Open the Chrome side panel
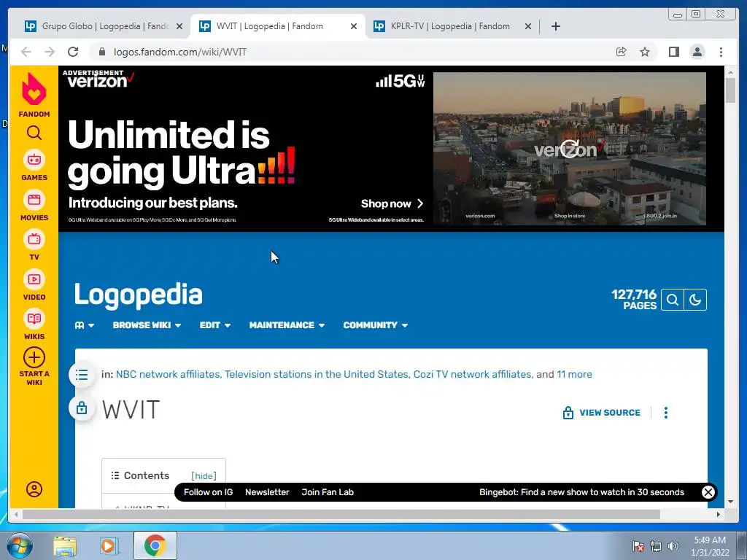Image resolution: width=747 pixels, height=560 pixels. pyautogui.click(x=673, y=52)
